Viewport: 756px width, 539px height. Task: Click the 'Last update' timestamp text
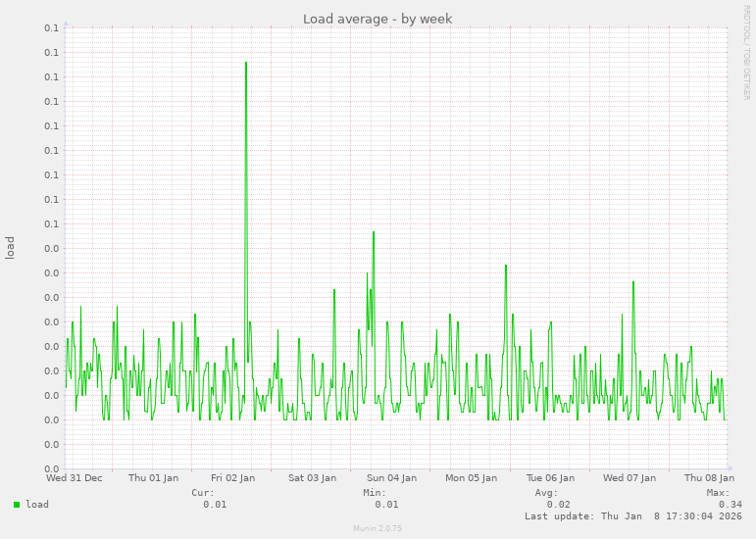point(633,515)
